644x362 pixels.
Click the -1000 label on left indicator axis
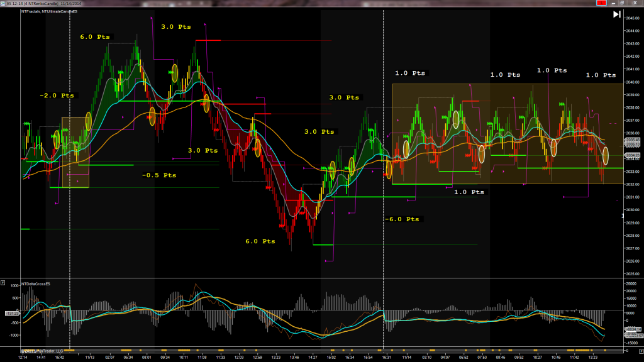14,336
